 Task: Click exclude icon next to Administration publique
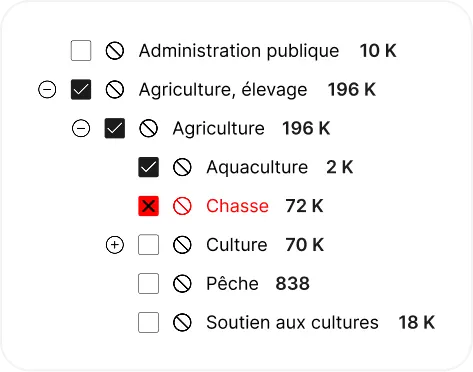click(x=115, y=51)
